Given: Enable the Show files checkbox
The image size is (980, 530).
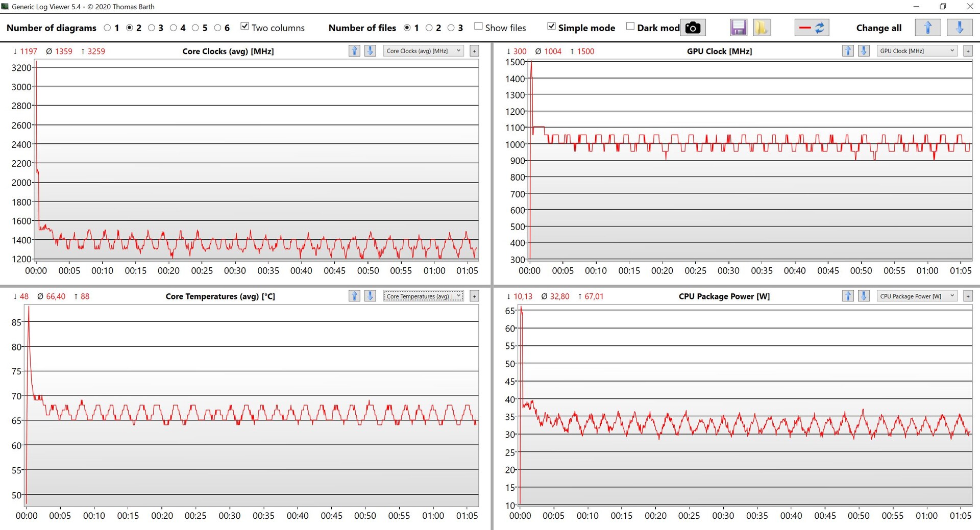Looking at the screenshot, I should pyautogui.click(x=478, y=27).
